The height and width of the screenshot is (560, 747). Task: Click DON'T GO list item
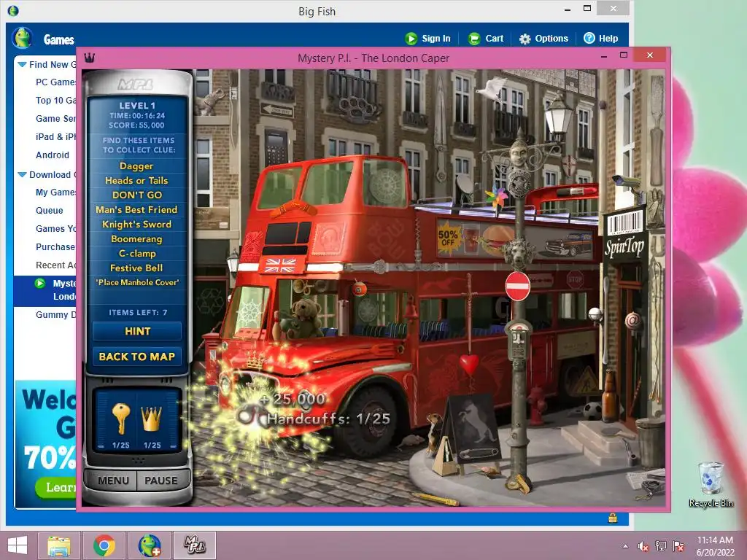point(136,195)
